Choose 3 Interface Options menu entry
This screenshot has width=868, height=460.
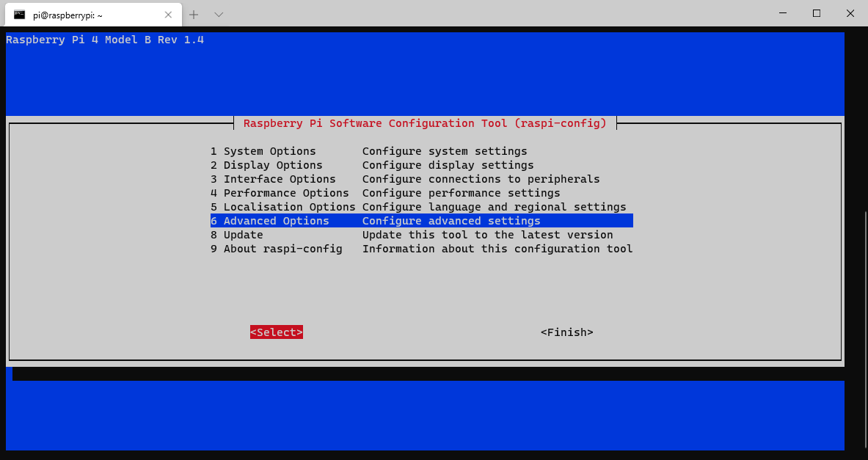point(421,179)
